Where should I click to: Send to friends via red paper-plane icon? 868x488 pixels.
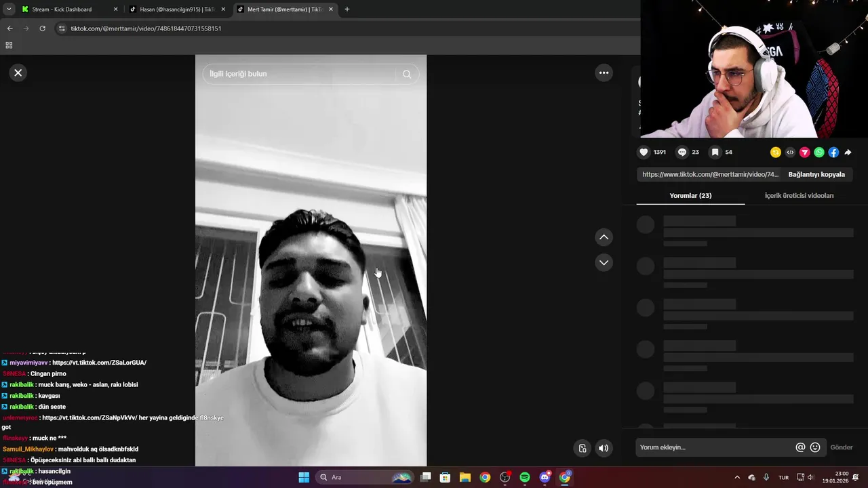(805, 152)
